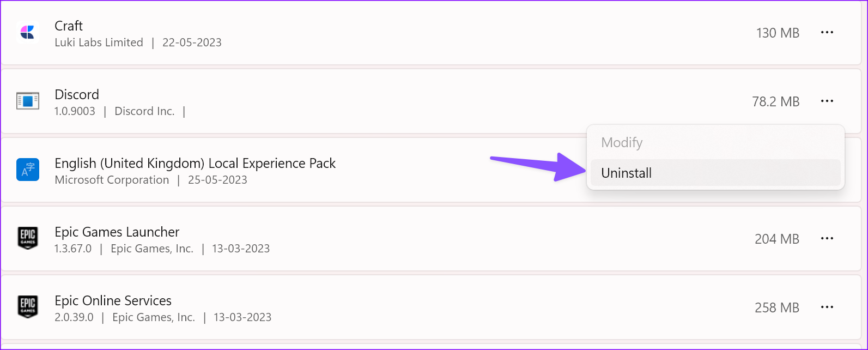
Task: Open the three-dot options menu for Craft
Action: (827, 33)
